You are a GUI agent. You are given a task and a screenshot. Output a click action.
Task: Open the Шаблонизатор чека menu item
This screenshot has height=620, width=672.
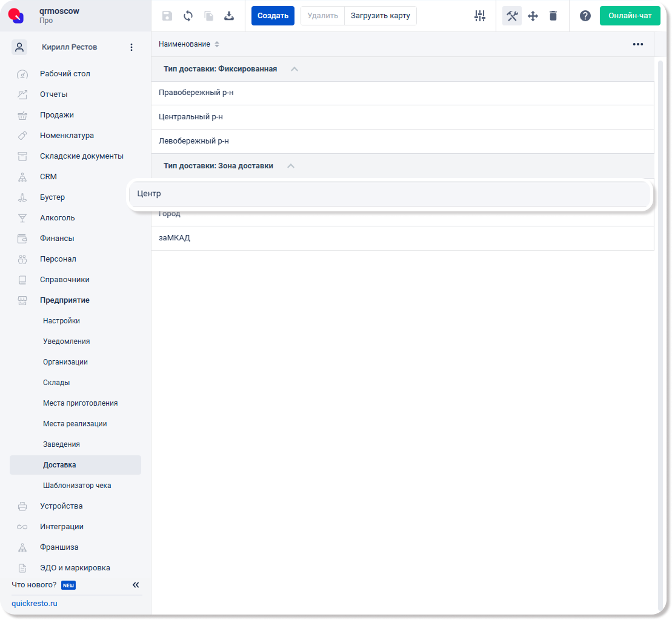77,485
